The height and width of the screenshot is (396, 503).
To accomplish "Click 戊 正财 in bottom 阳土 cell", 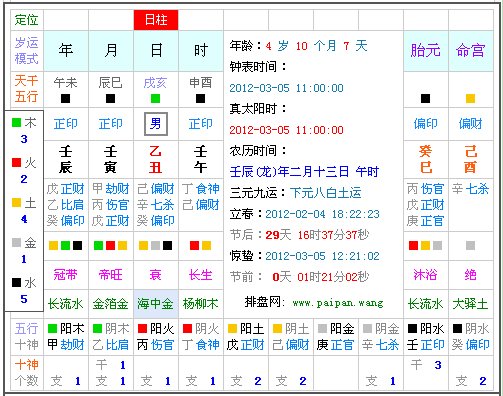I will [x=245, y=345].
